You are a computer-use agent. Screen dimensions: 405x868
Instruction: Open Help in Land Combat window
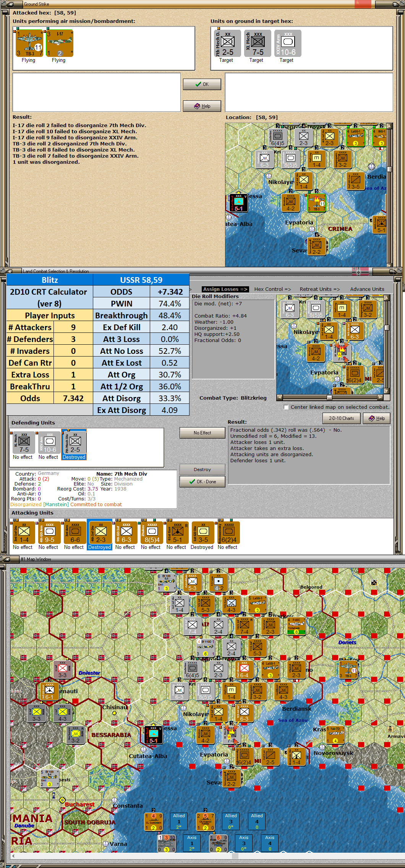click(377, 418)
